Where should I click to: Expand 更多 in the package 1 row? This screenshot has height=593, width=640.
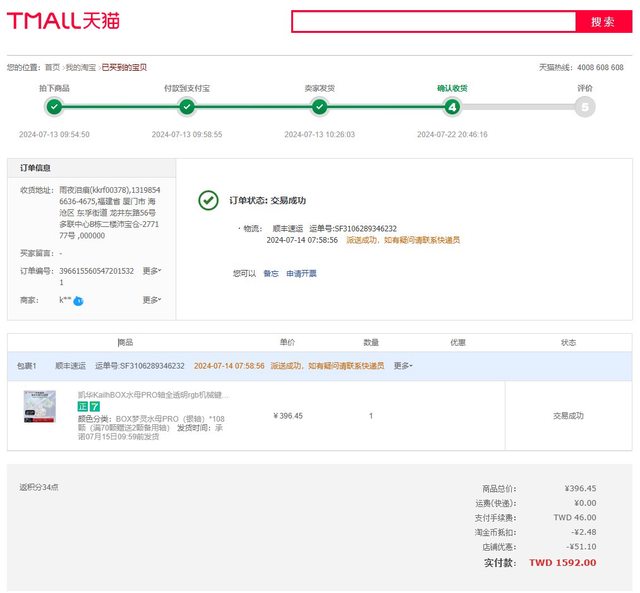(403, 366)
